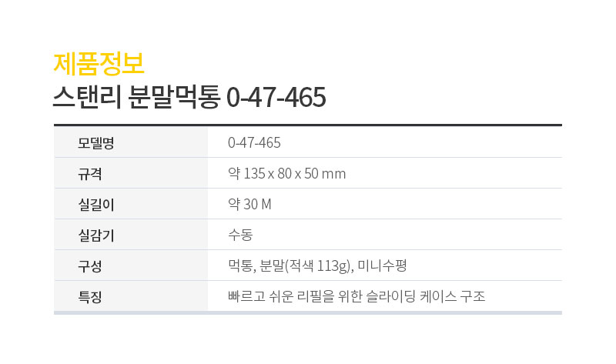
Task: Click the yellow 제품정보 heading
Action: 99,64
